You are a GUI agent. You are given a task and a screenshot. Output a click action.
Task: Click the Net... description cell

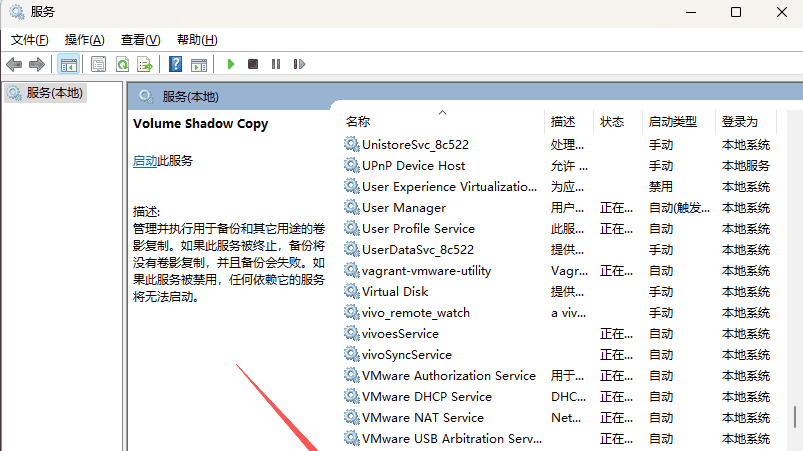(566, 417)
